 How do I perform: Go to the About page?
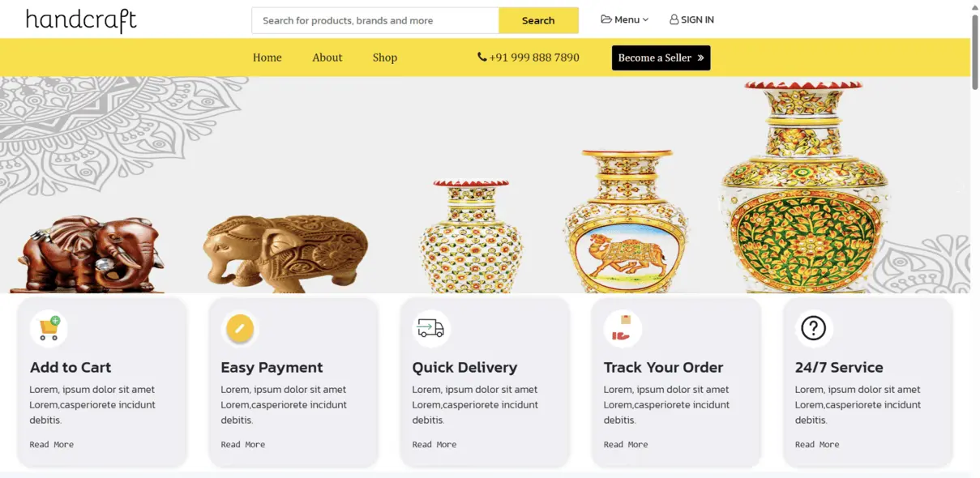[327, 58]
